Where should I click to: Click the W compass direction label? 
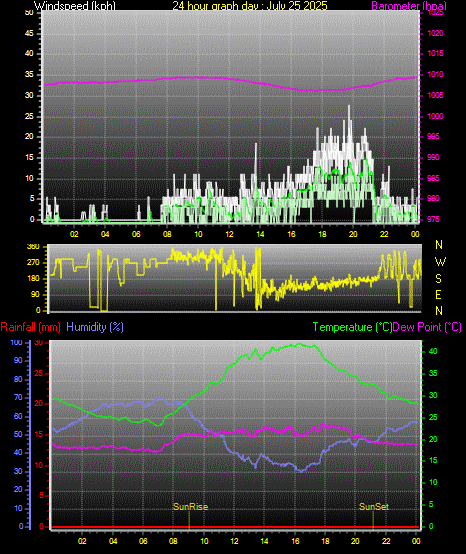[x=440, y=262]
